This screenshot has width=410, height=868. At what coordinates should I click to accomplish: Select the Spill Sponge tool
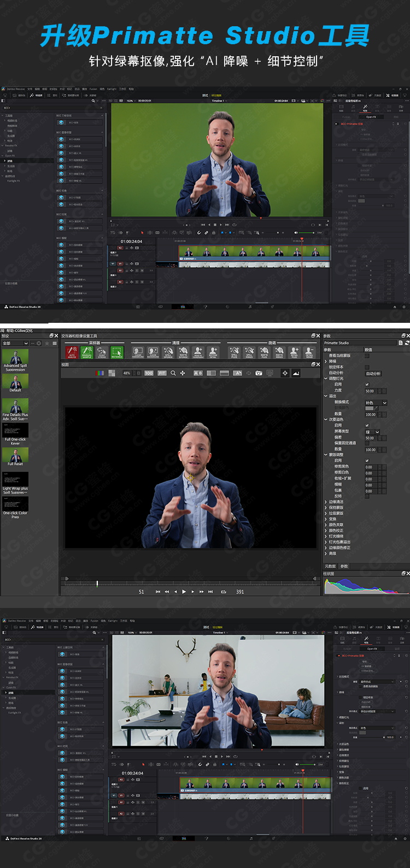pos(168,352)
